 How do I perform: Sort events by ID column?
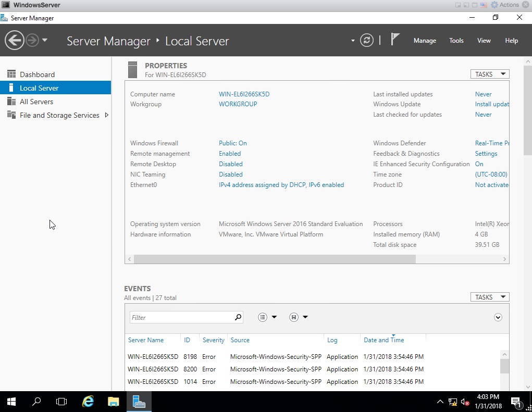(187, 340)
